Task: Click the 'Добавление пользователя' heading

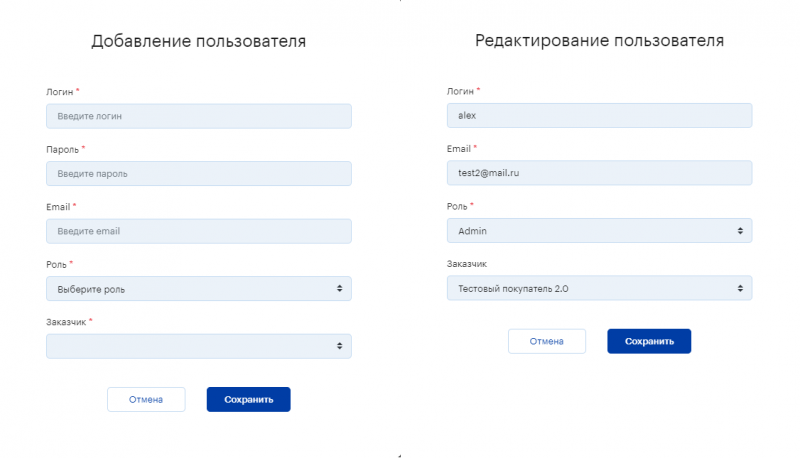Action: click(x=198, y=41)
